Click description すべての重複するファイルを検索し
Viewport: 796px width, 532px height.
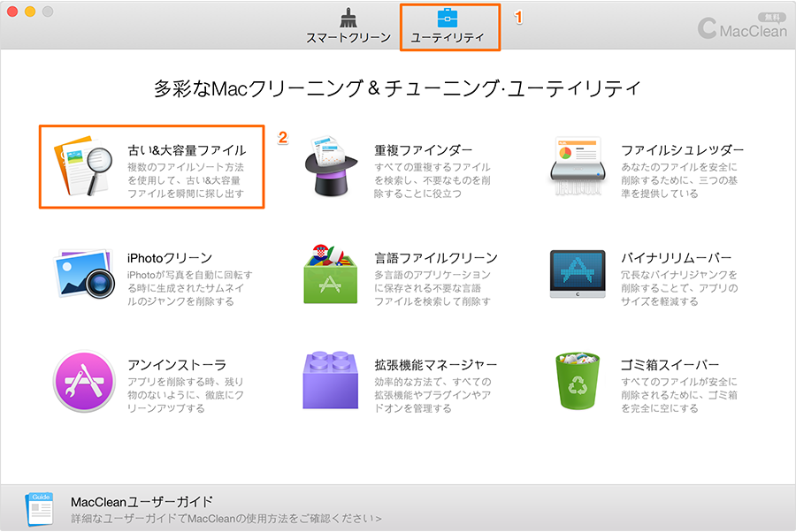432,180
